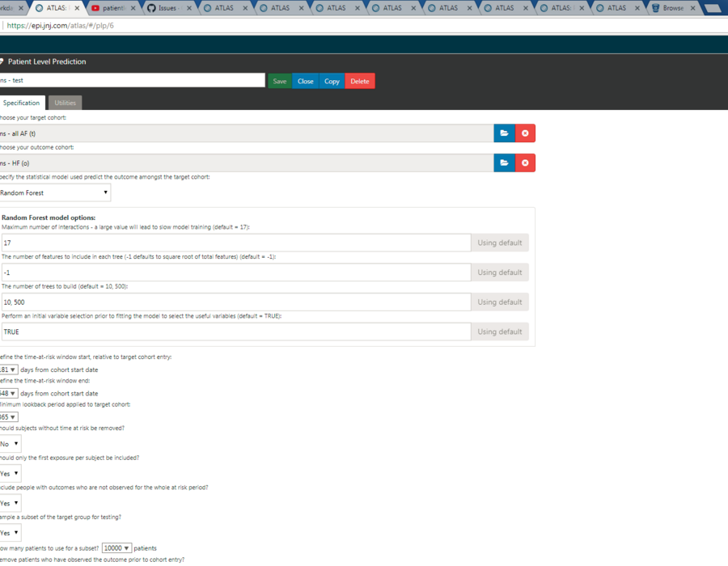This screenshot has height=566, width=728.
Task: Open the Random Forest model dropdown
Action: (55, 192)
